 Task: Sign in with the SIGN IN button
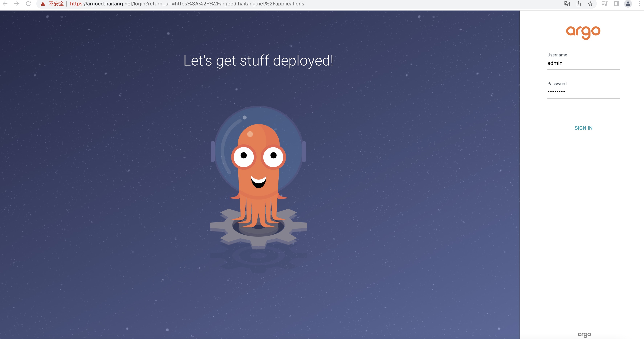[x=584, y=128]
